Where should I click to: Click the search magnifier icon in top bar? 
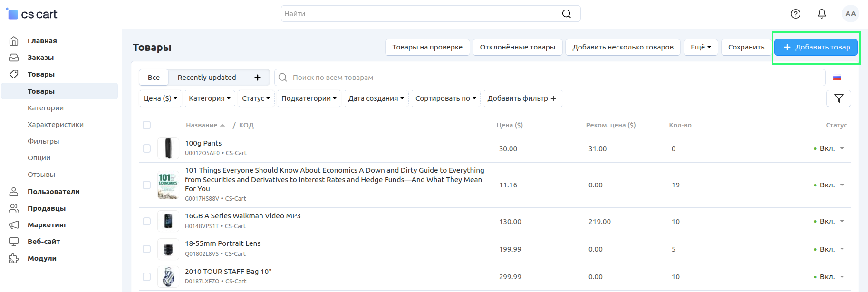point(566,14)
